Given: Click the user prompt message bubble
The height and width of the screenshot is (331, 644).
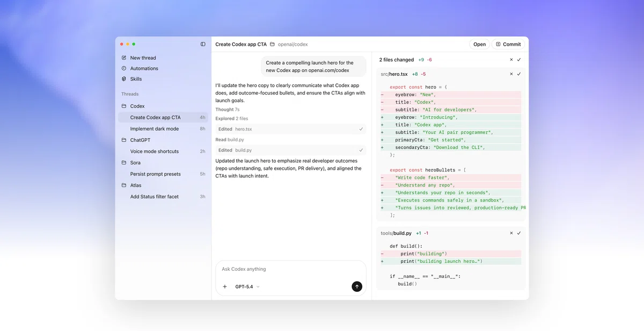Looking at the screenshot, I should (x=314, y=67).
